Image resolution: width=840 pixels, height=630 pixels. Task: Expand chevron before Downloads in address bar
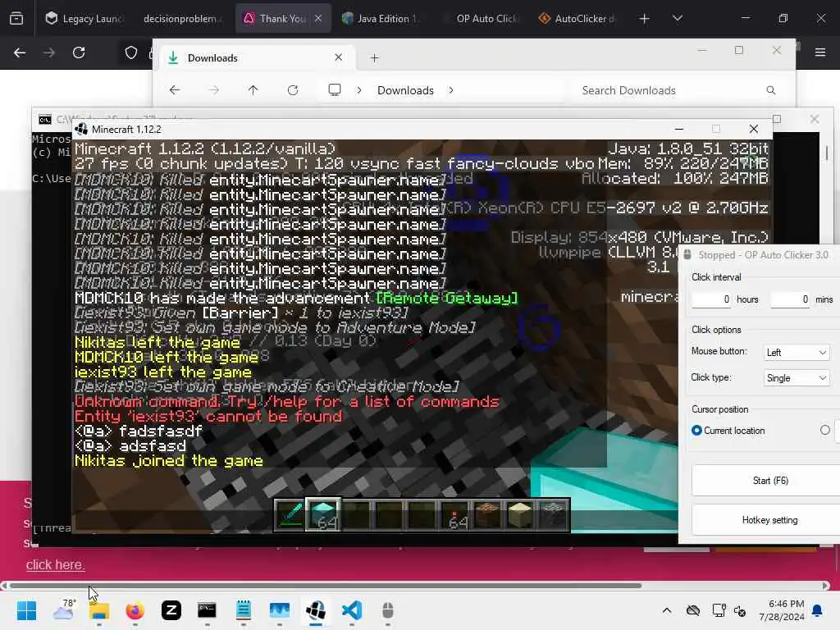click(359, 90)
